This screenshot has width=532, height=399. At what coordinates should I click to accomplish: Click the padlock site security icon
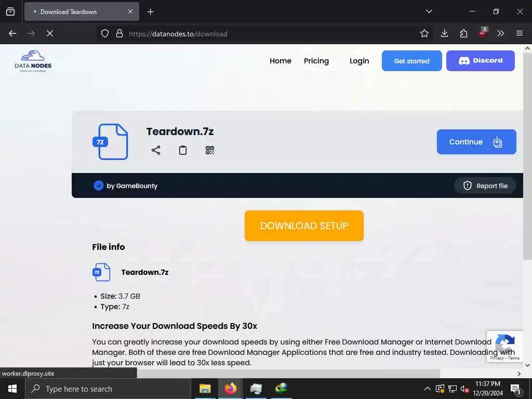click(119, 33)
